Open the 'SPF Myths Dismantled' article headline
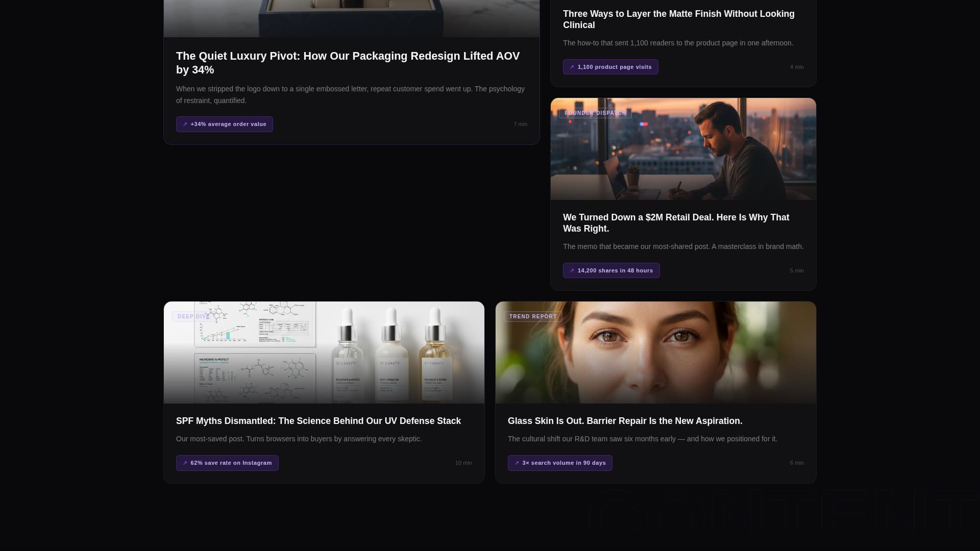Viewport: 980px width, 551px height. click(318, 421)
